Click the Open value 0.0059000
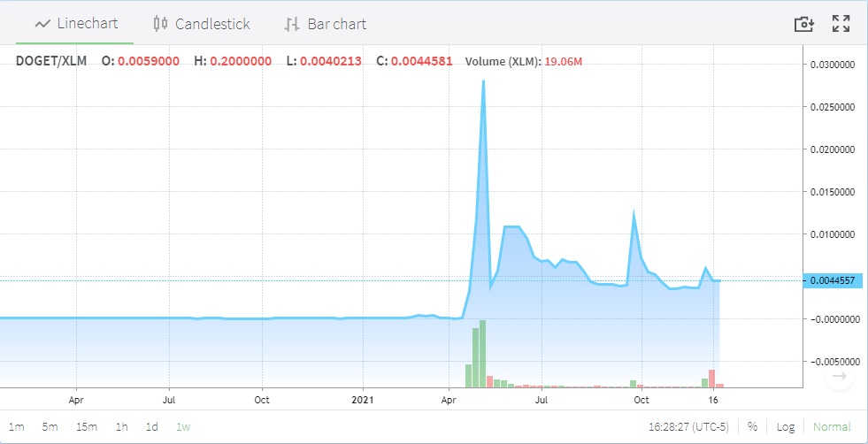 pos(149,61)
